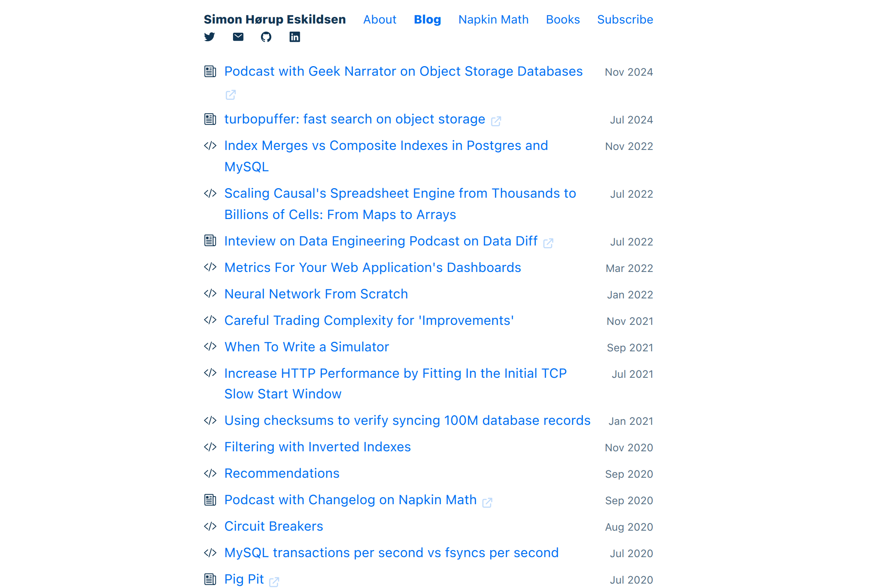Click code icon next to Using checksums post
Image resolution: width=882 pixels, height=588 pixels.
(210, 420)
